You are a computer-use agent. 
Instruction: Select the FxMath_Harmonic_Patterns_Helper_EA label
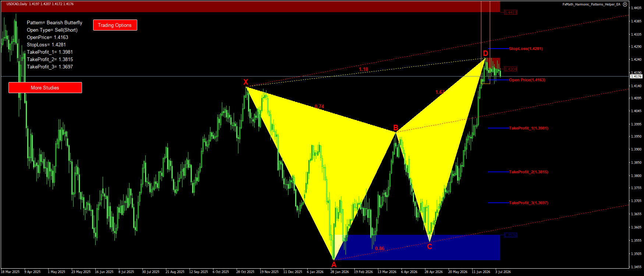(x=591, y=4)
